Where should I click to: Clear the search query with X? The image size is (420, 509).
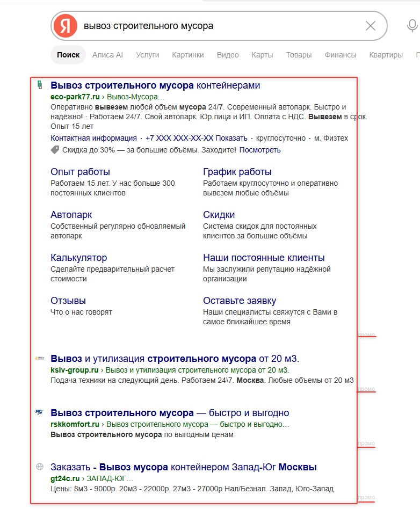(370, 26)
